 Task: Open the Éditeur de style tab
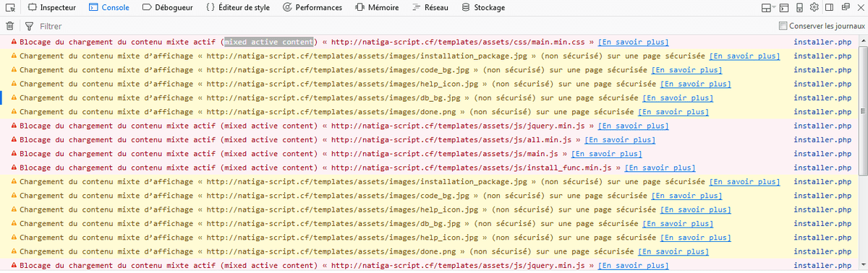[x=237, y=7]
